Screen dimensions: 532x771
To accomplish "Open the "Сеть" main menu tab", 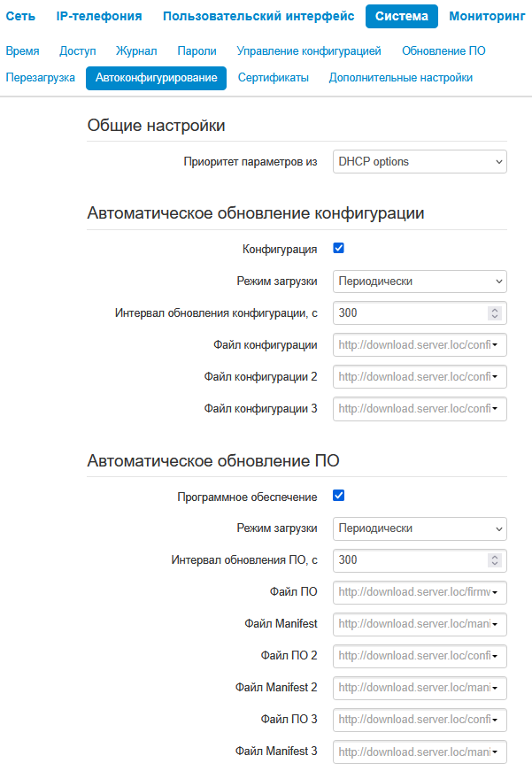I will 20,16.
